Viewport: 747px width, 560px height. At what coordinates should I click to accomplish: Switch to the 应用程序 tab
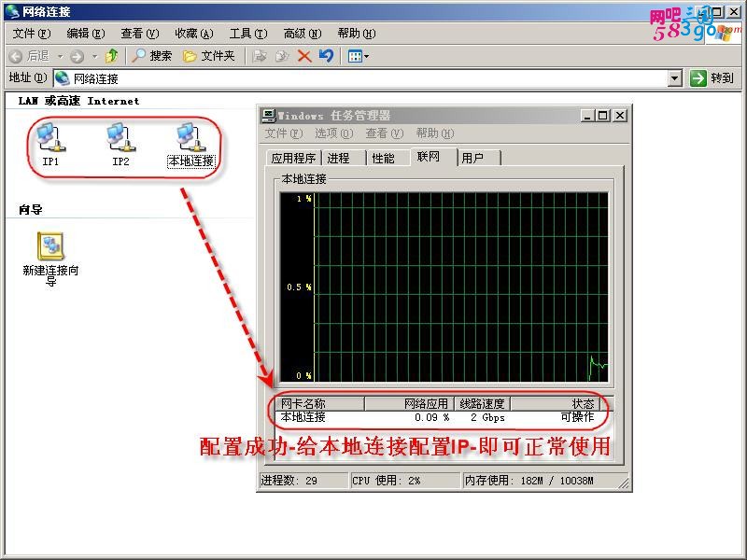(x=293, y=158)
